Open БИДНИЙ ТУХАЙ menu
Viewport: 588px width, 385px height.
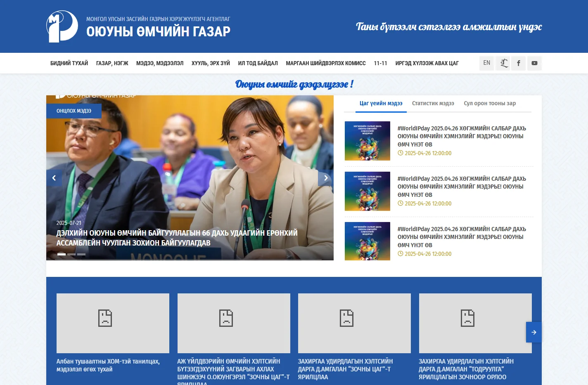(x=69, y=63)
